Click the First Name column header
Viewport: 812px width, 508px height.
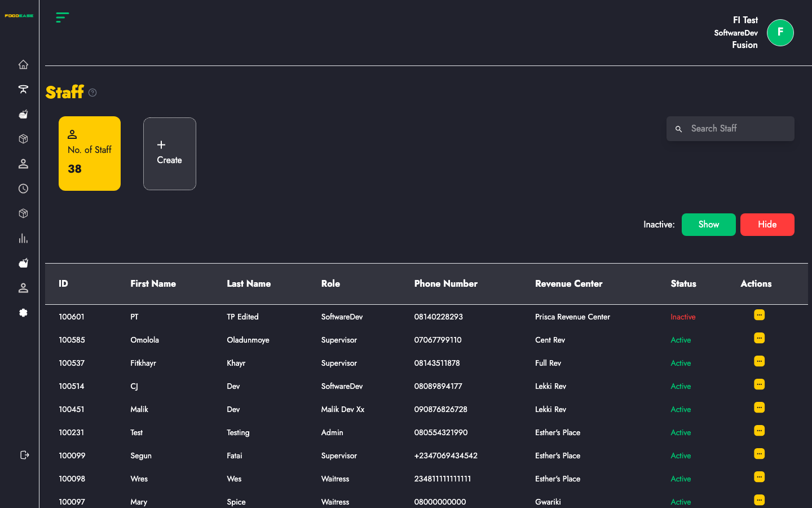pos(153,284)
